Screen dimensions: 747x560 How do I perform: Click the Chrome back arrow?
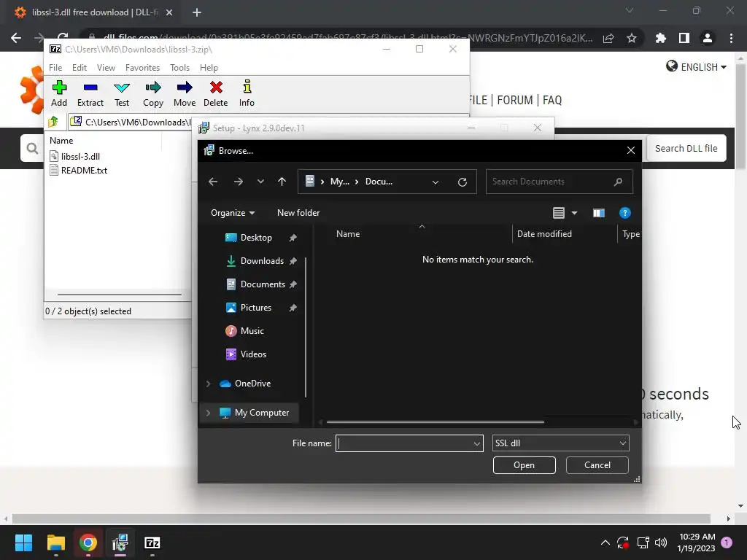[16, 38]
